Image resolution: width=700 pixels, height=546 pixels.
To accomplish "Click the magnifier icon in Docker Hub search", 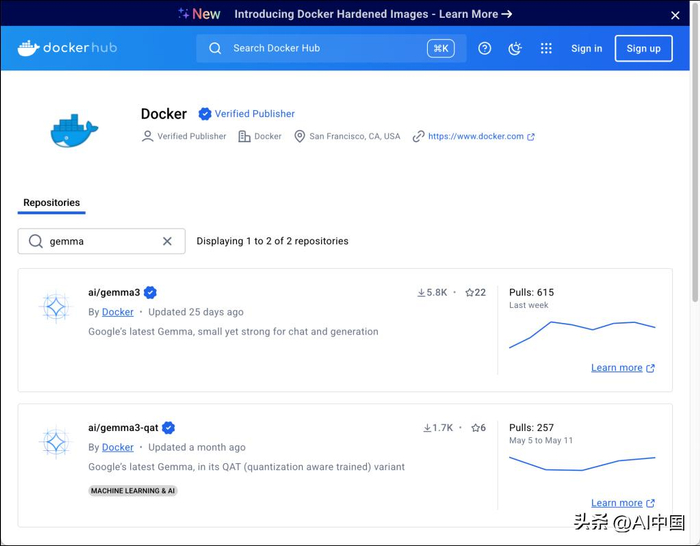I will point(215,48).
